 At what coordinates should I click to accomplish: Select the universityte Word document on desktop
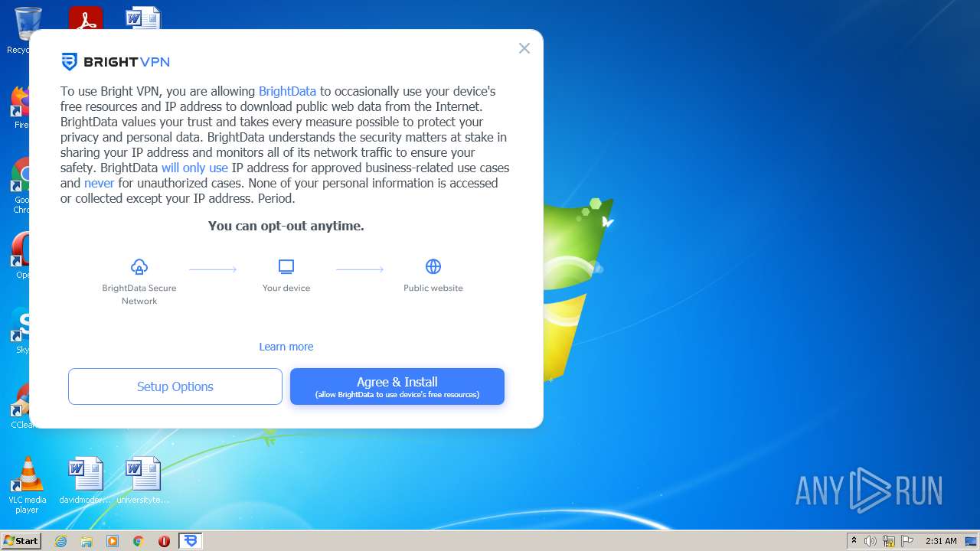[x=143, y=481]
